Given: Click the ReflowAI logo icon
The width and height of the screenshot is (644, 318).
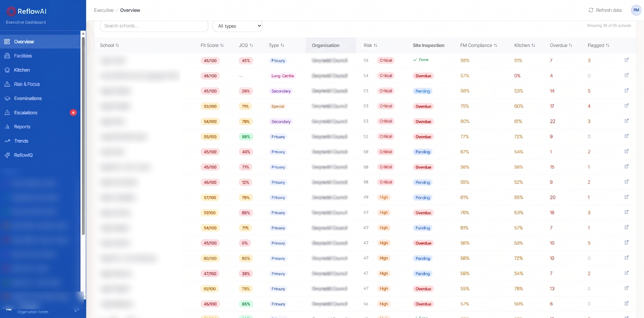Looking at the screenshot, I should (11, 11).
